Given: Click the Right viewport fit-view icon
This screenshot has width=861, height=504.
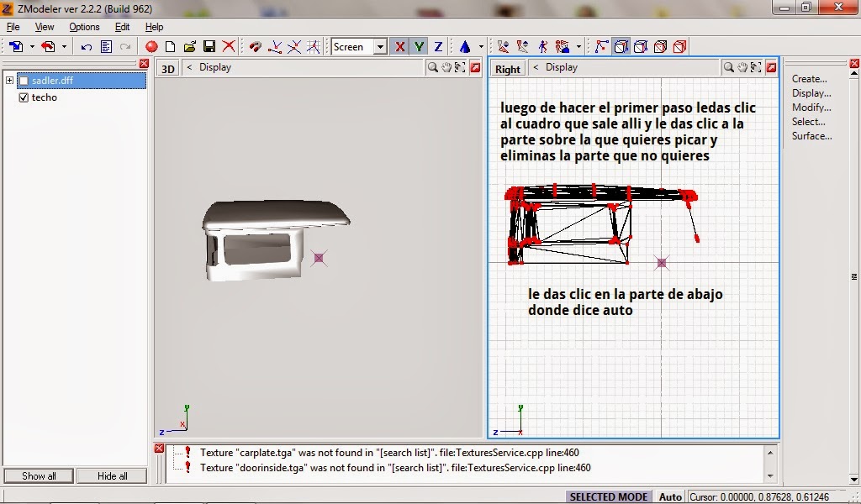Looking at the screenshot, I should click(756, 67).
